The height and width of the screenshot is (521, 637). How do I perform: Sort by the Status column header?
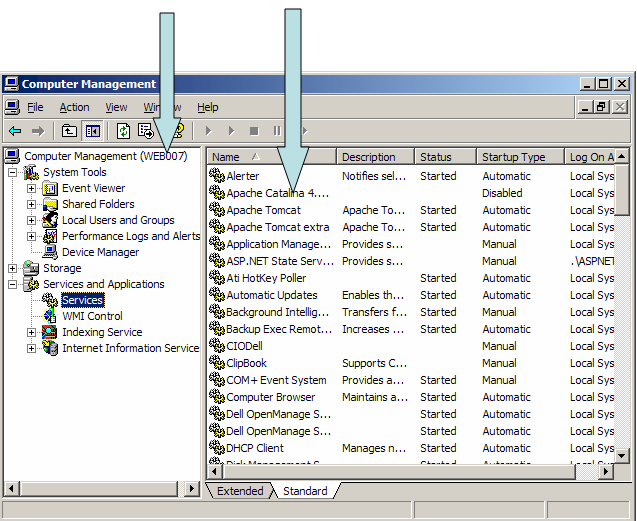445,157
